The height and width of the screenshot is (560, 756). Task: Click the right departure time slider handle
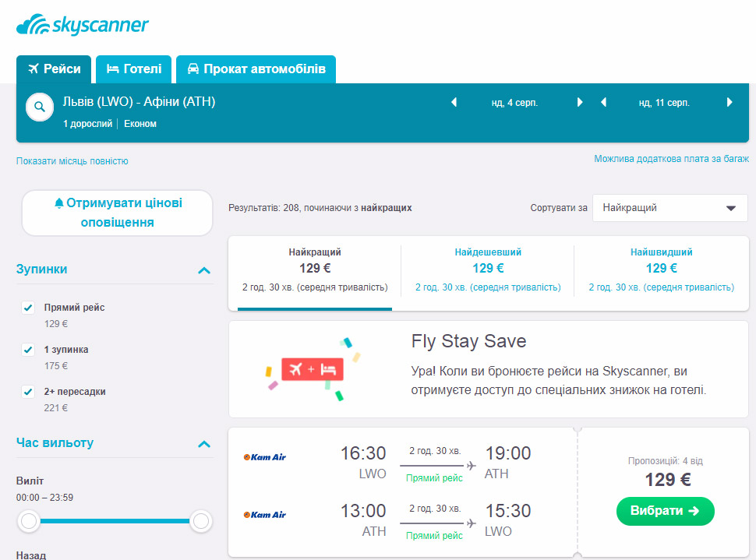coord(200,521)
